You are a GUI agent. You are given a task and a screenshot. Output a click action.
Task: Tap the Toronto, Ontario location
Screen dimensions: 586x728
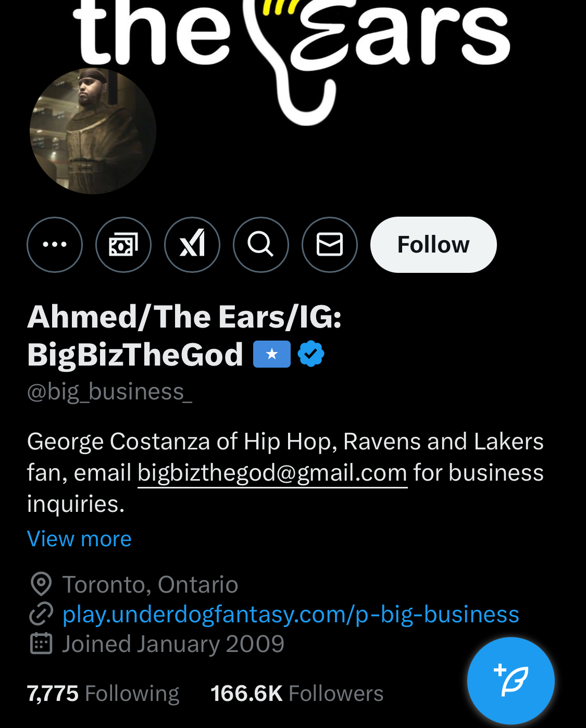click(x=150, y=585)
